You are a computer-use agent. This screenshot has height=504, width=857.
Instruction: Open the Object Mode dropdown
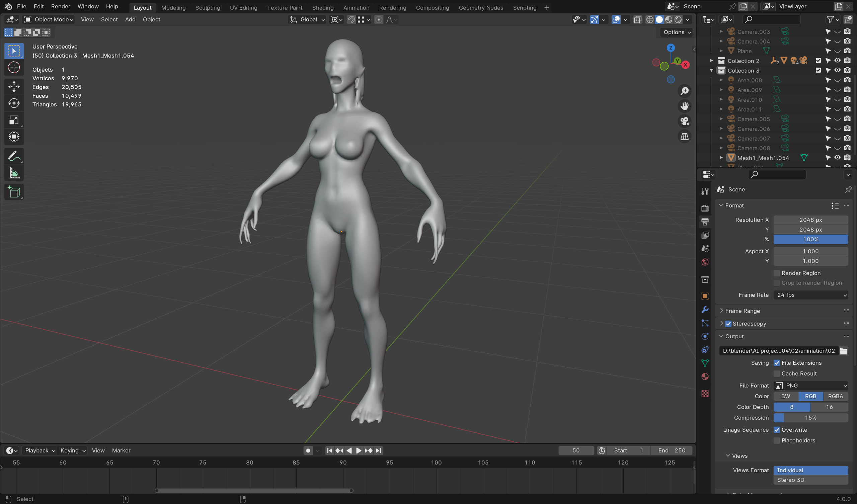click(x=49, y=20)
